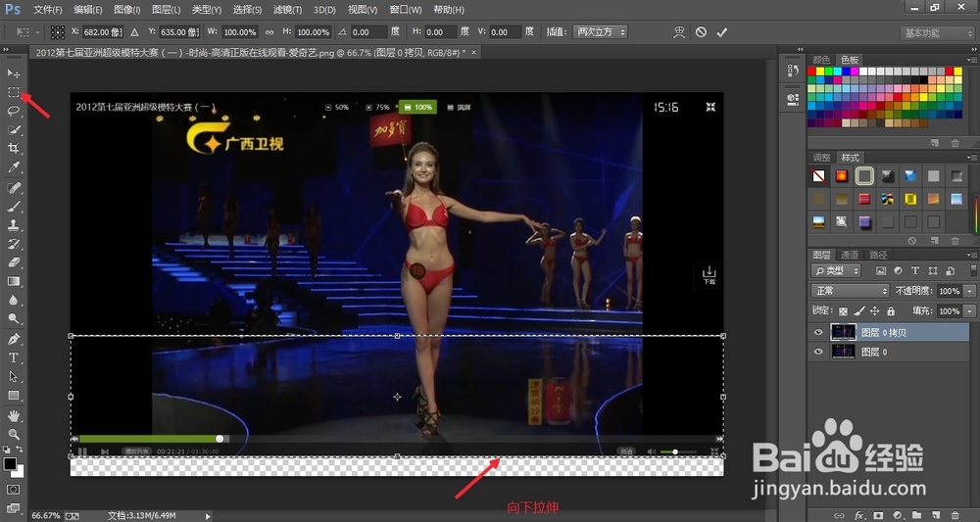Select the Clone Stamp tool
Image resolution: width=980 pixels, height=522 pixels.
[x=13, y=225]
